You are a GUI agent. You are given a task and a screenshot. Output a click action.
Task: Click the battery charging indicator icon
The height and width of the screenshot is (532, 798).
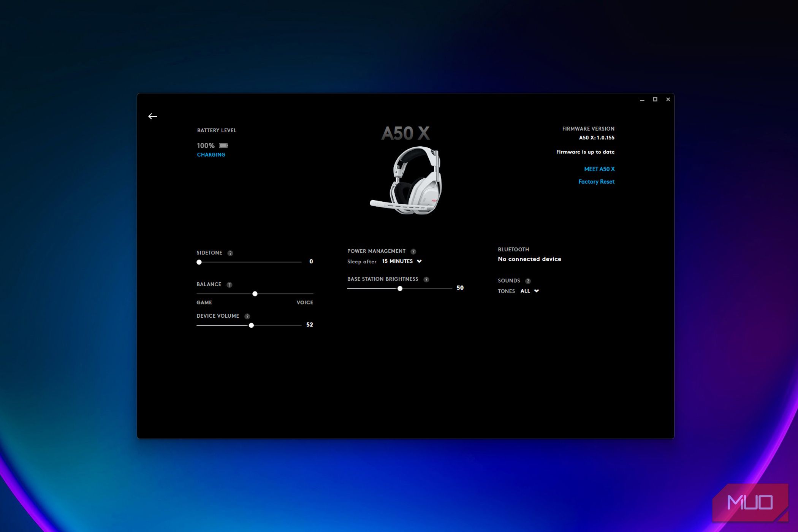[224, 145]
